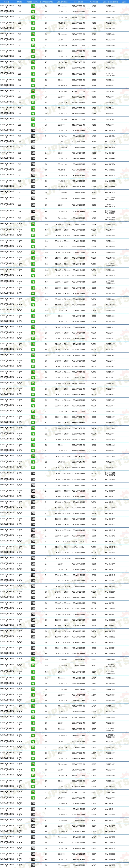
Task: Click M 273.966 in Klasa E 01.2009 C207 row
Action: (110, 792)
